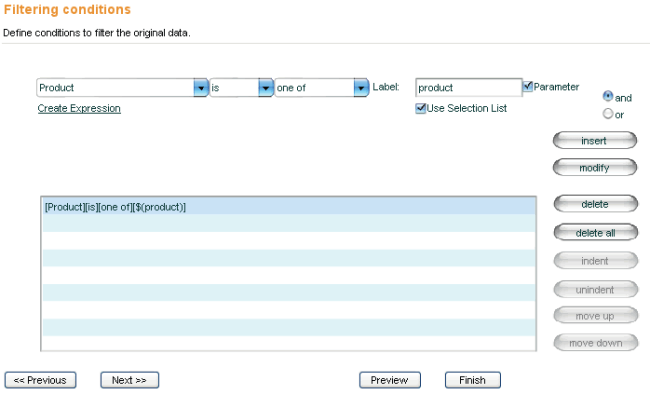Screen dimensions: 650x394
Task: Uncheck the Parameter checkbox
Action: [527, 86]
